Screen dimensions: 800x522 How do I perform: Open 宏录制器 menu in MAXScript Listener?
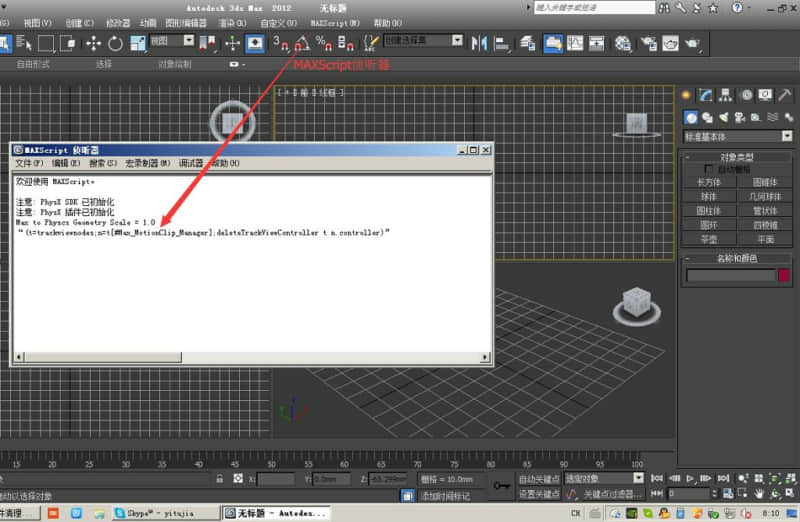pos(148,163)
